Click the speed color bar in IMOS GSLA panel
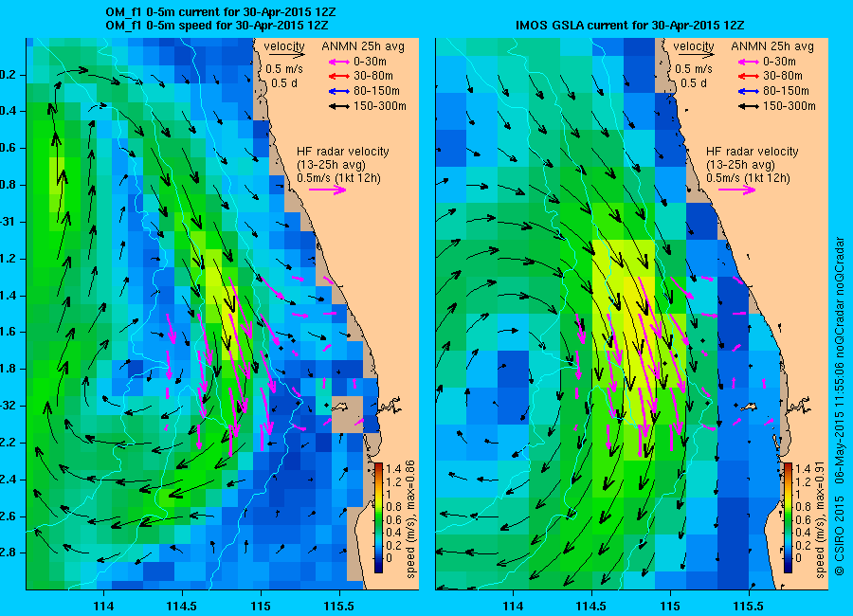Viewport: 853px width, 616px height. point(789,517)
